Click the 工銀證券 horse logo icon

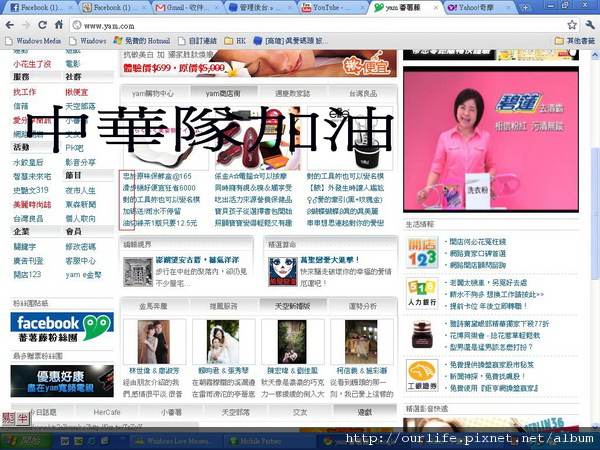[x=422, y=375]
